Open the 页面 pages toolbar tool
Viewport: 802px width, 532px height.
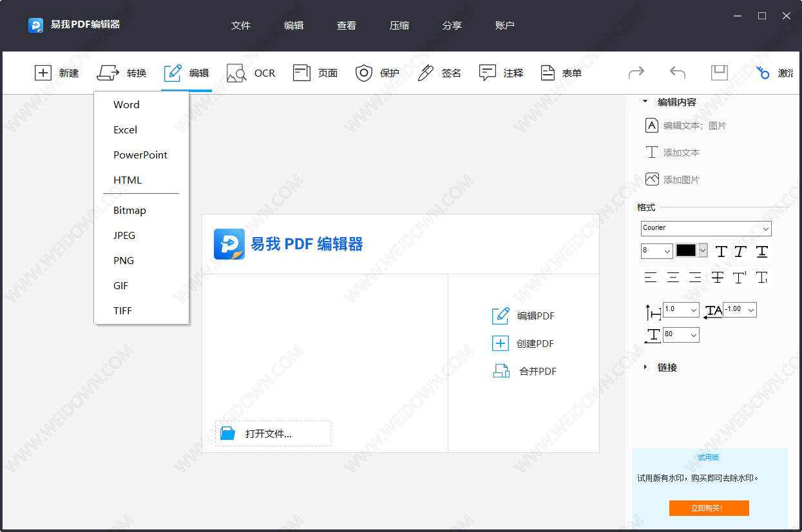coord(301,73)
